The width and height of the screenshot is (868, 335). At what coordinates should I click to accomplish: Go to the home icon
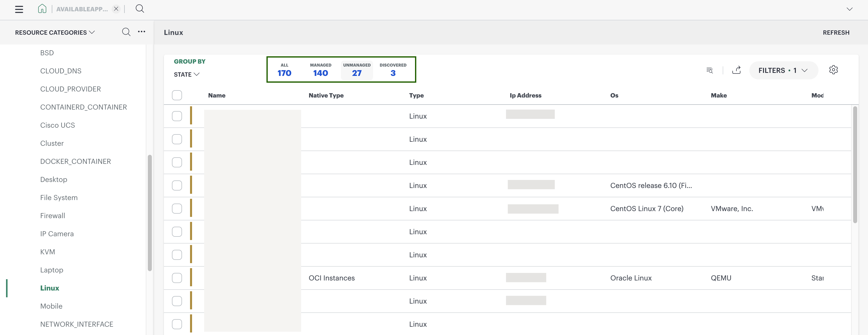point(42,9)
